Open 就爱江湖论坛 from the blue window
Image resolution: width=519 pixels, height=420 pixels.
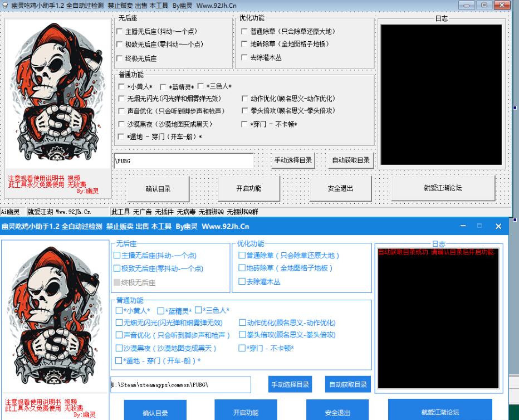pos(440,410)
